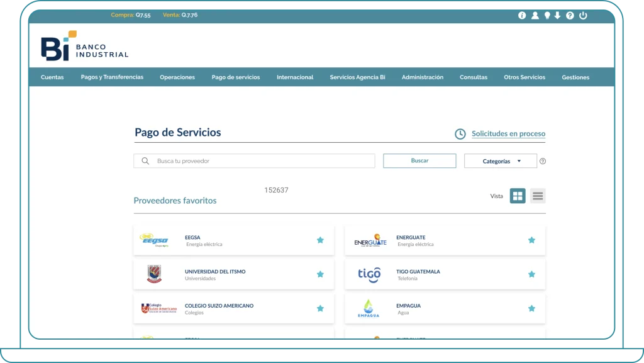Viewport: 644px width, 363px height.
Task: Open the Categorías dropdown
Action: pyautogui.click(x=500, y=161)
